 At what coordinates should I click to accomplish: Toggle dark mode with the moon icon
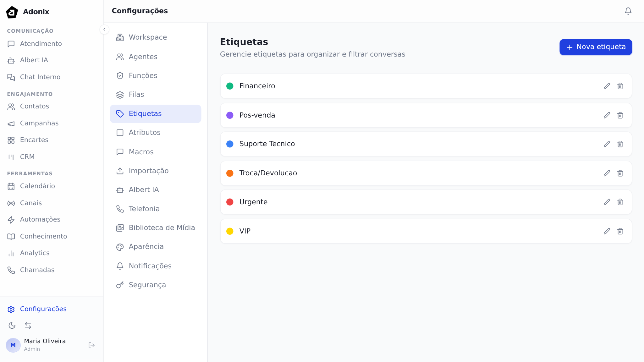(12, 326)
